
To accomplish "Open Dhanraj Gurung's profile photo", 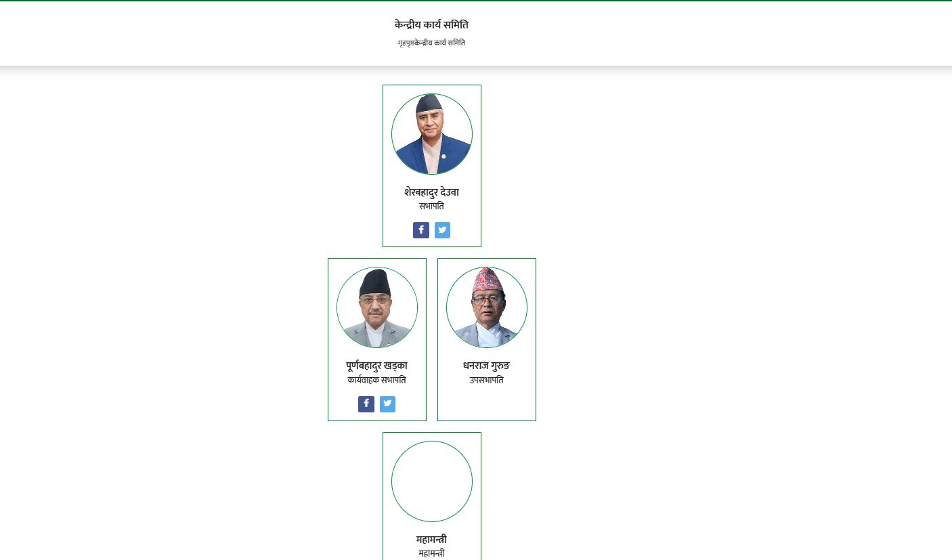I will pyautogui.click(x=486, y=307).
